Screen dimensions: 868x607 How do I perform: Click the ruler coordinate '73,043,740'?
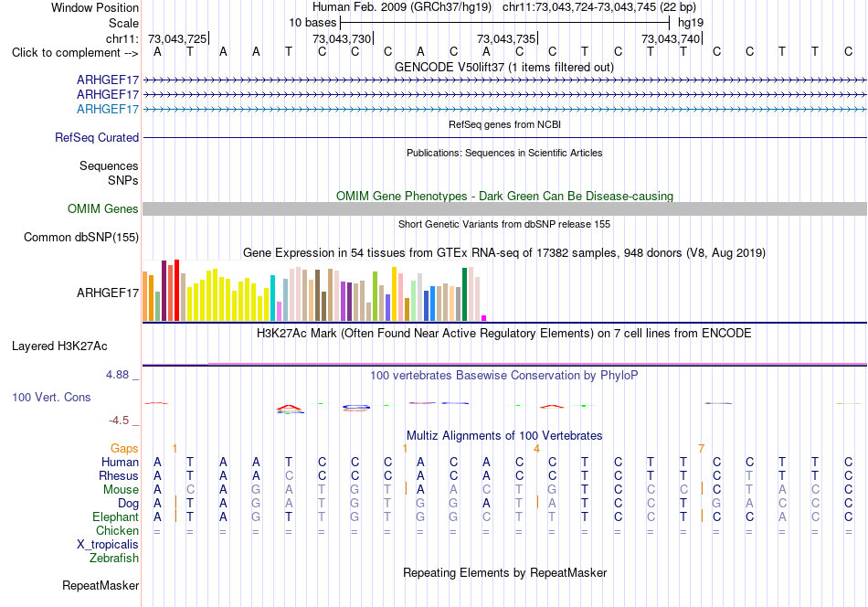click(671, 38)
